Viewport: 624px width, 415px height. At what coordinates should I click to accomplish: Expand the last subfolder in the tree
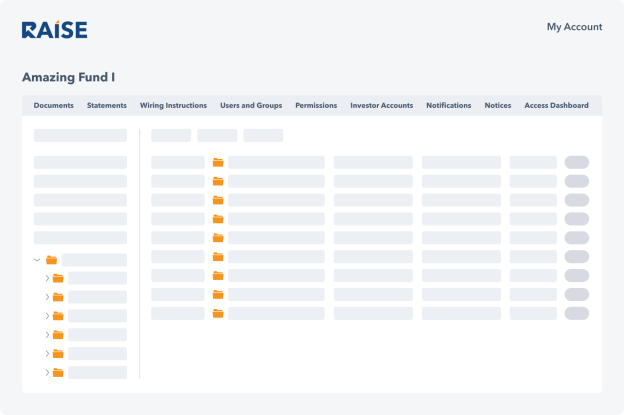(47, 373)
